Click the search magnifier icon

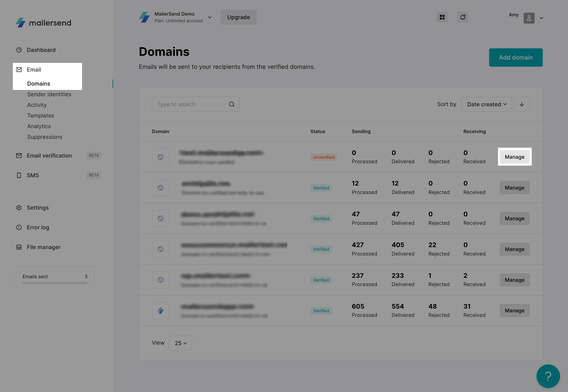click(x=232, y=104)
